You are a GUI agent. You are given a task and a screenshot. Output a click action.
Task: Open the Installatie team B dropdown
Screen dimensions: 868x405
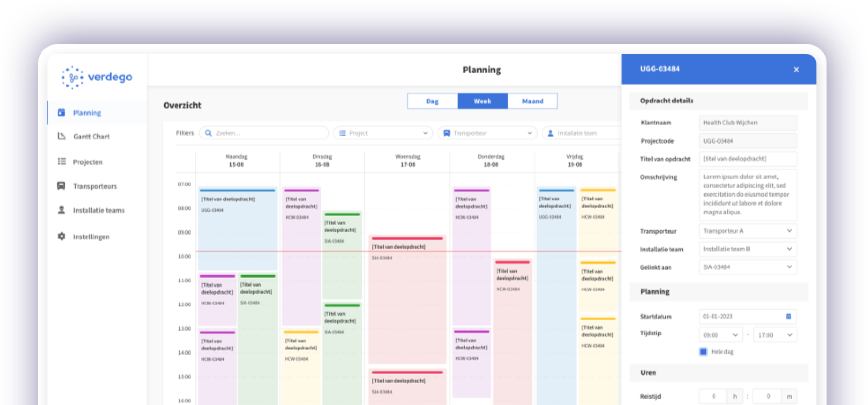(x=748, y=249)
